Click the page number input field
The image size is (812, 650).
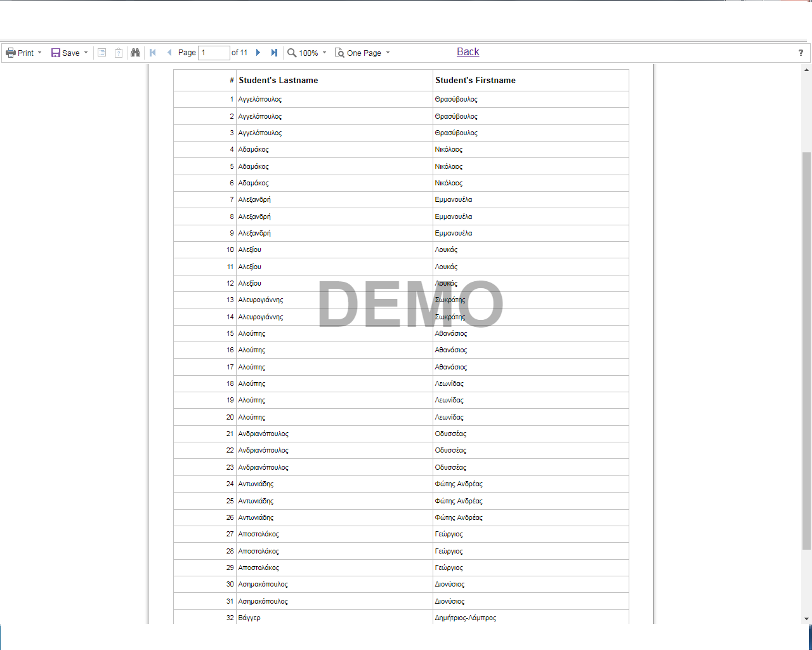pos(214,53)
